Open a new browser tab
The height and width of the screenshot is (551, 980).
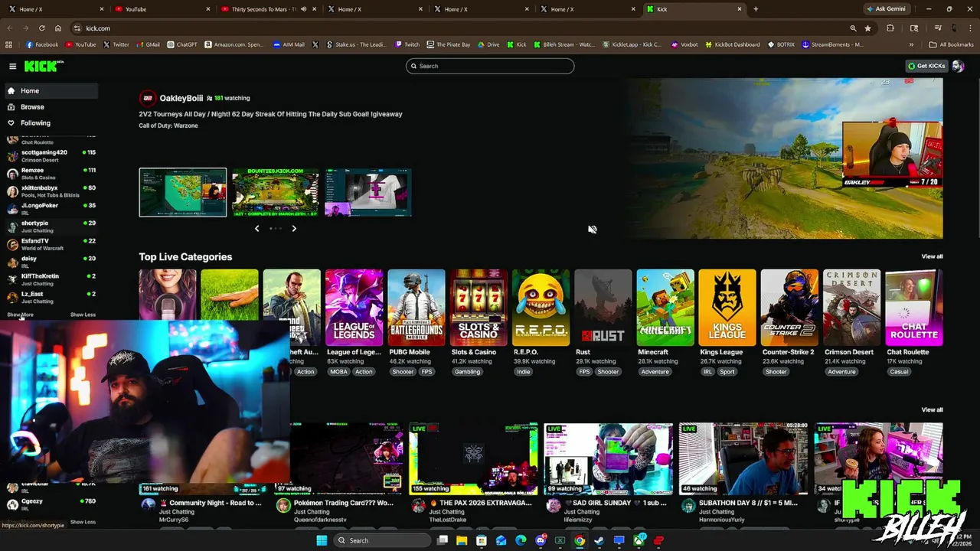click(x=756, y=9)
